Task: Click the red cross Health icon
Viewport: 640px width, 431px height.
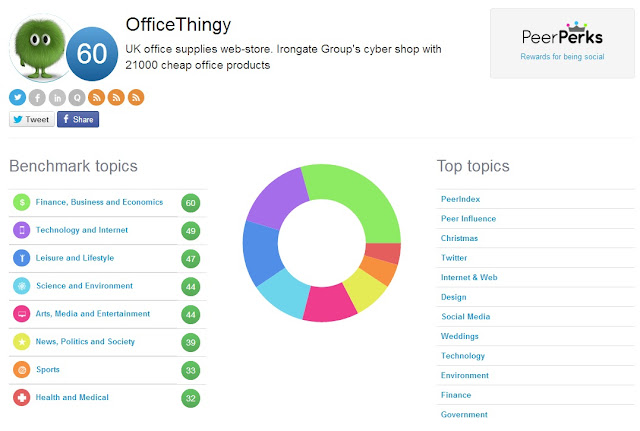Action: [x=22, y=398]
